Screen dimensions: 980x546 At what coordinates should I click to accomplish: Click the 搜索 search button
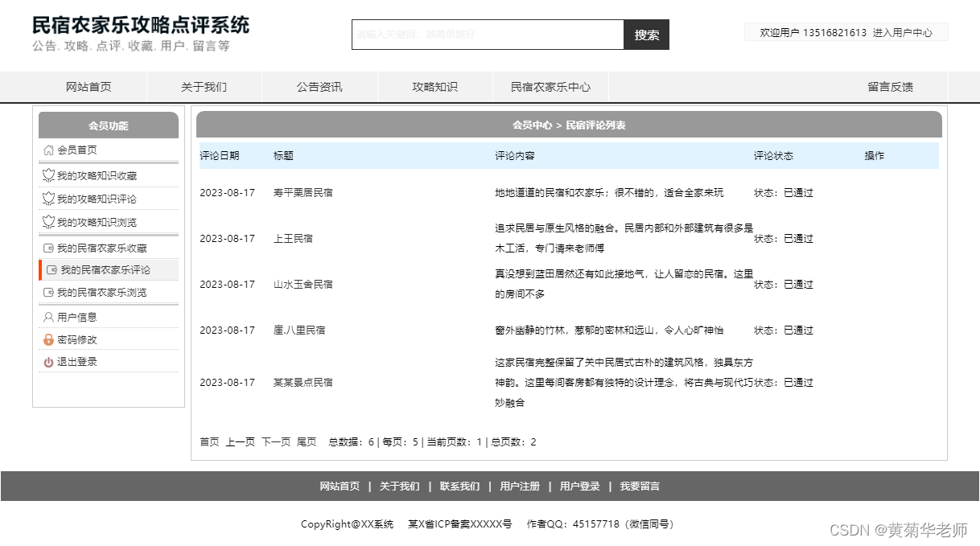(x=646, y=35)
